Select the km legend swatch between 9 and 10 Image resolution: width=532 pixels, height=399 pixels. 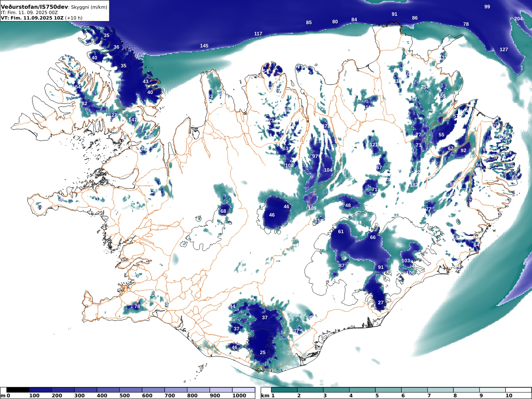tap(492, 390)
